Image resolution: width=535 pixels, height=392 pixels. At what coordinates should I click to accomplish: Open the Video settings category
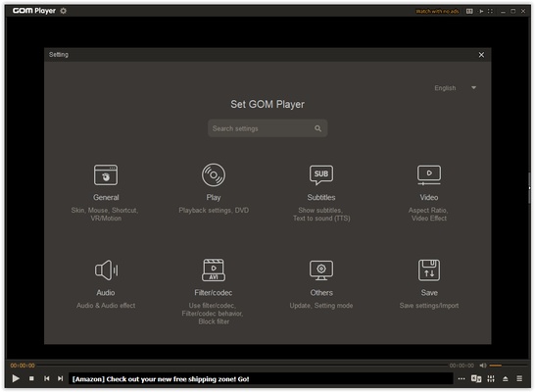pos(429,193)
